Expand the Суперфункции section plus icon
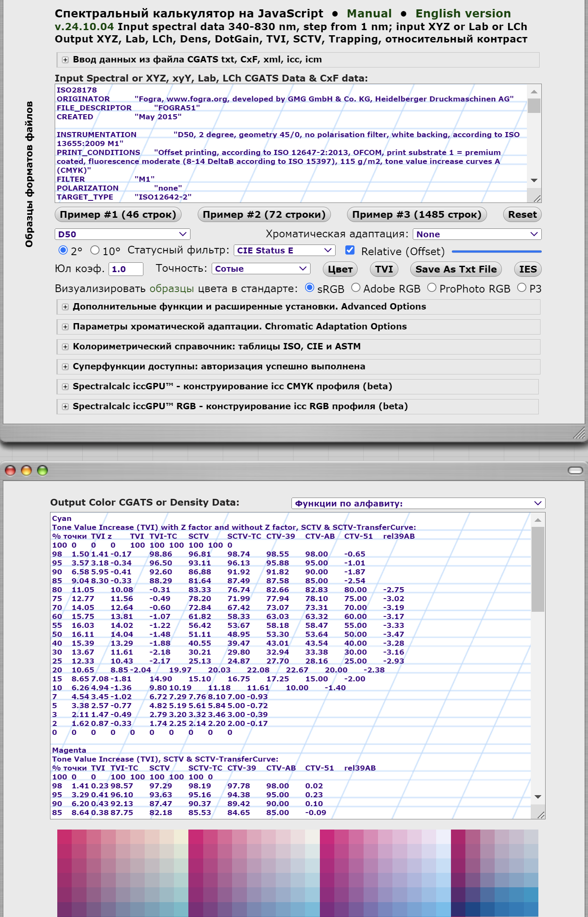588x917 pixels. click(65, 367)
